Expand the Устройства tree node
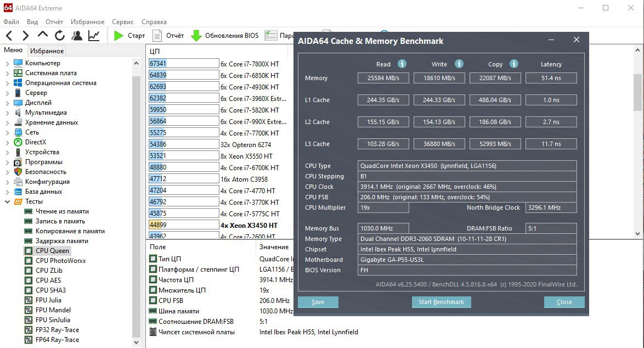Screen dimensions: 644x348 coord(7,152)
